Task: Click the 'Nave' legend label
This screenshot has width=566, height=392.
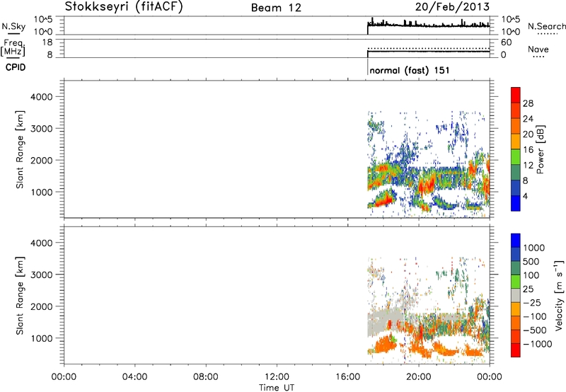Action: click(x=538, y=49)
